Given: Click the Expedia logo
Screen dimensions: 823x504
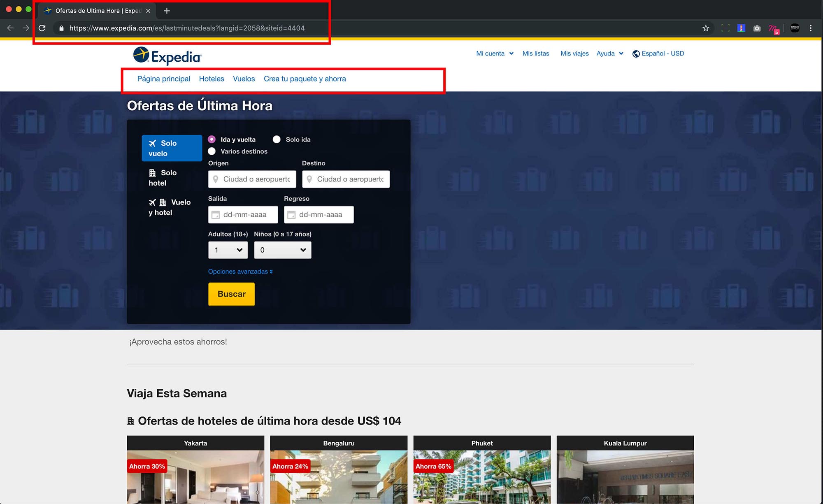Looking at the screenshot, I should click(x=167, y=56).
